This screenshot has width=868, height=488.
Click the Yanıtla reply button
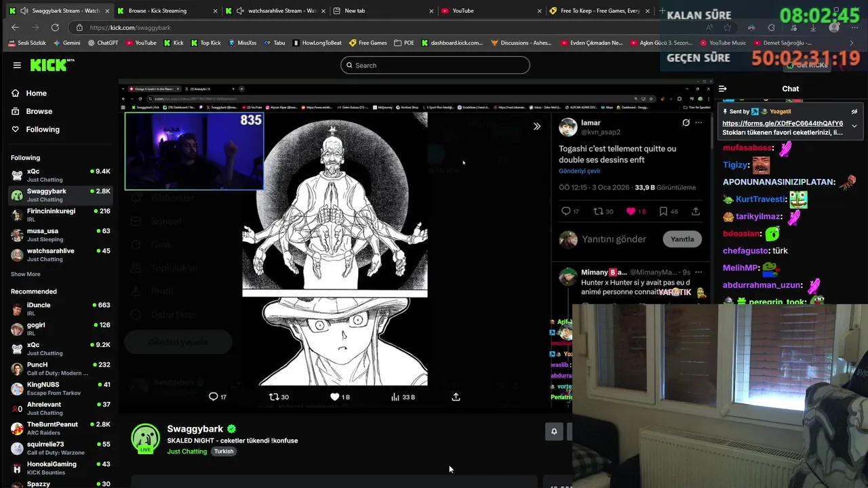click(x=682, y=239)
